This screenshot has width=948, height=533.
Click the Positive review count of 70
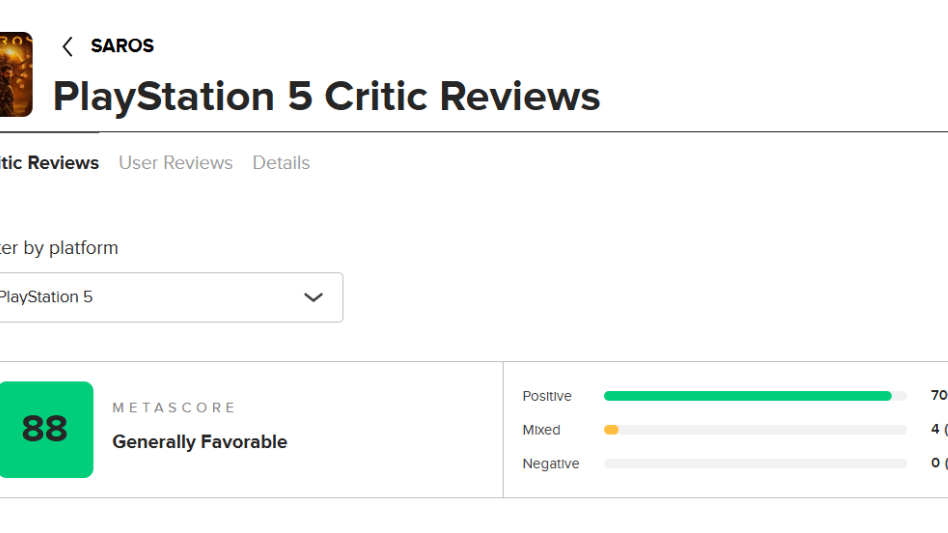point(938,396)
